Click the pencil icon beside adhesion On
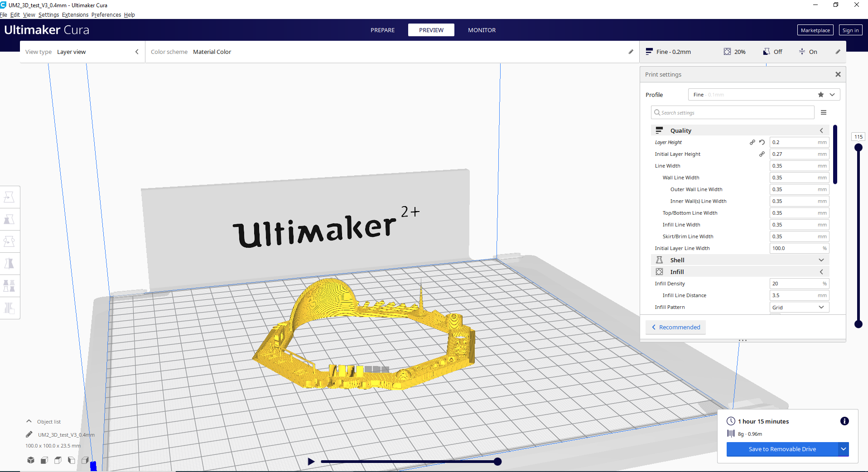This screenshot has height=472, width=868. 838,52
